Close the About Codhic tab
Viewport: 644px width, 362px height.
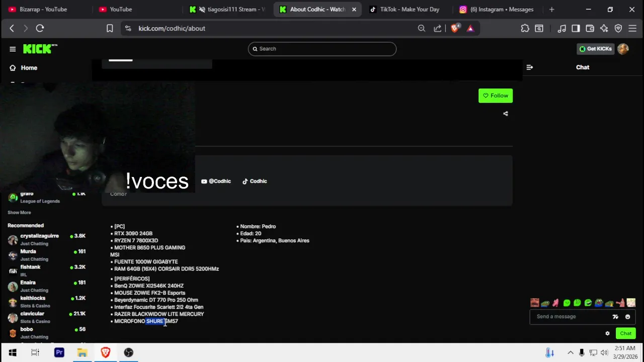pos(354,10)
